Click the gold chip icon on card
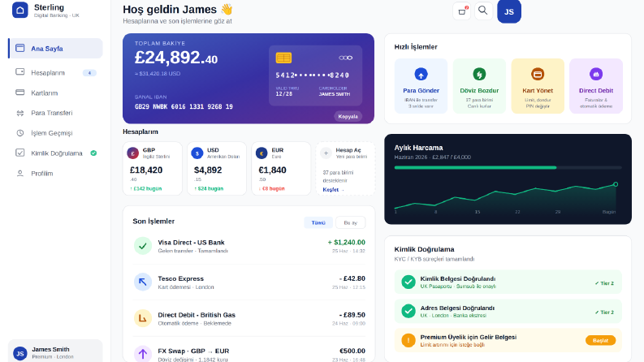The image size is (644, 362). pos(283,58)
